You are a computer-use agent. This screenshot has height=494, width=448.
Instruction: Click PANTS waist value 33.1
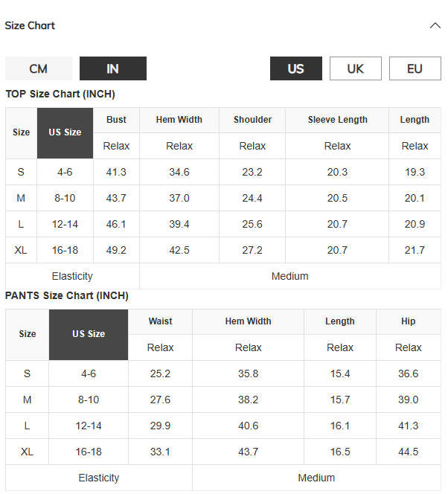[160, 452]
